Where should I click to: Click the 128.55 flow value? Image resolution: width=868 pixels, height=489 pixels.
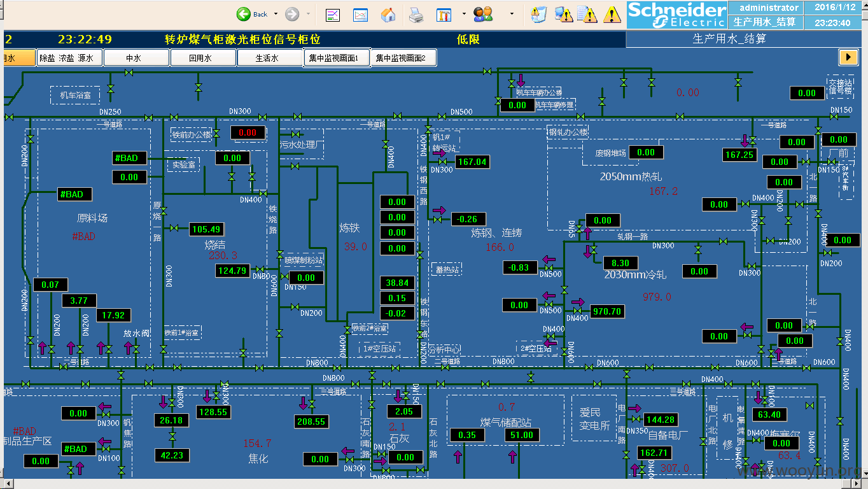(213, 412)
